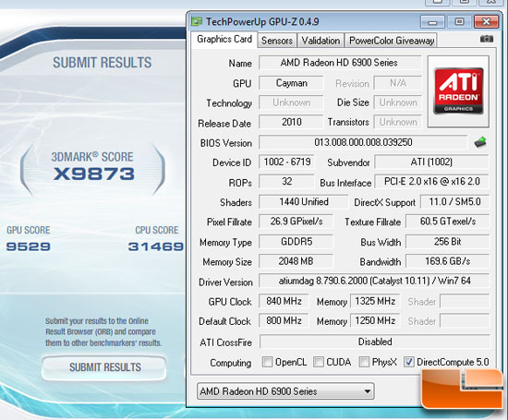Click the Texture Fillrate value 60.5 GTexel/s
The image size is (508, 420).
click(447, 222)
